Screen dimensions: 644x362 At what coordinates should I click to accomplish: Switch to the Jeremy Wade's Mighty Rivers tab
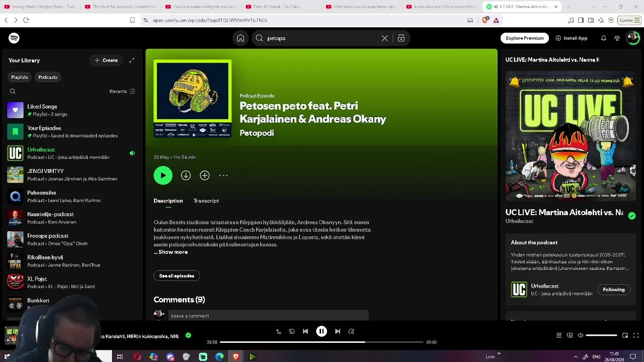[40, 7]
